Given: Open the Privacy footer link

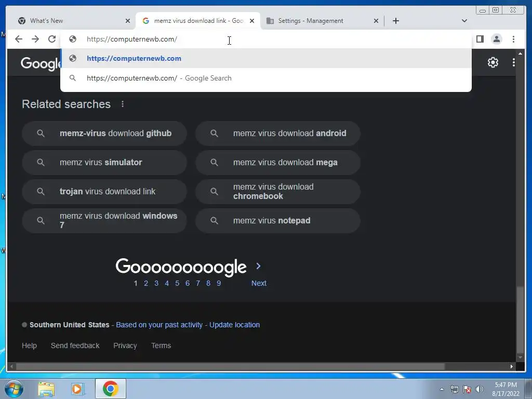Looking at the screenshot, I should tap(125, 345).
